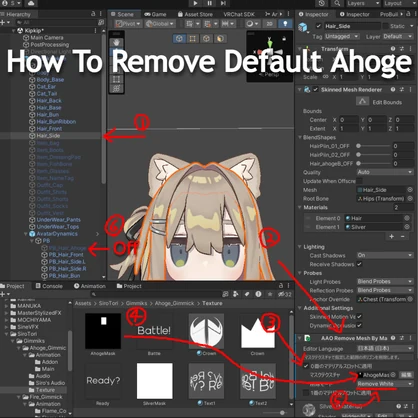The image size is (418, 418).
Task: Open undo history icon in top bar
Action: pyautogui.click(x=321, y=3)
